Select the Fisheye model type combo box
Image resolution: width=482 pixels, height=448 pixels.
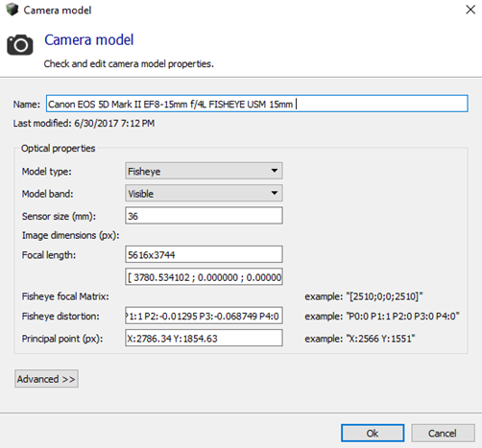point(204,171)
